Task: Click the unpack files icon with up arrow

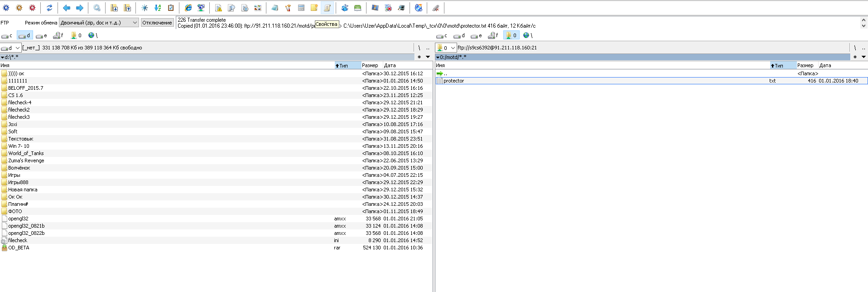Action: coord(127,8)
